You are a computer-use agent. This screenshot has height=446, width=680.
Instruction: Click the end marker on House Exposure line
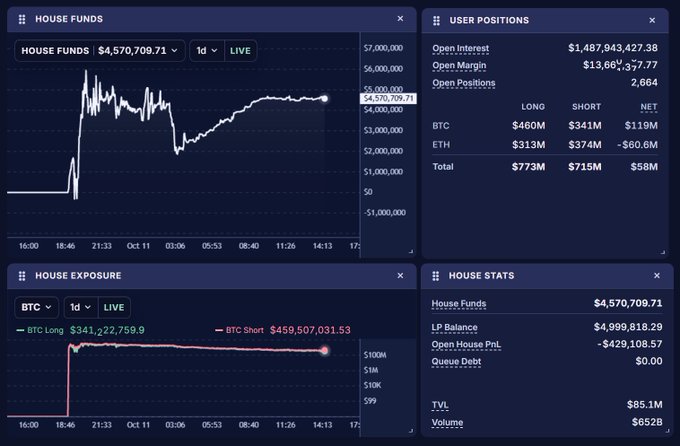point(324,350)
